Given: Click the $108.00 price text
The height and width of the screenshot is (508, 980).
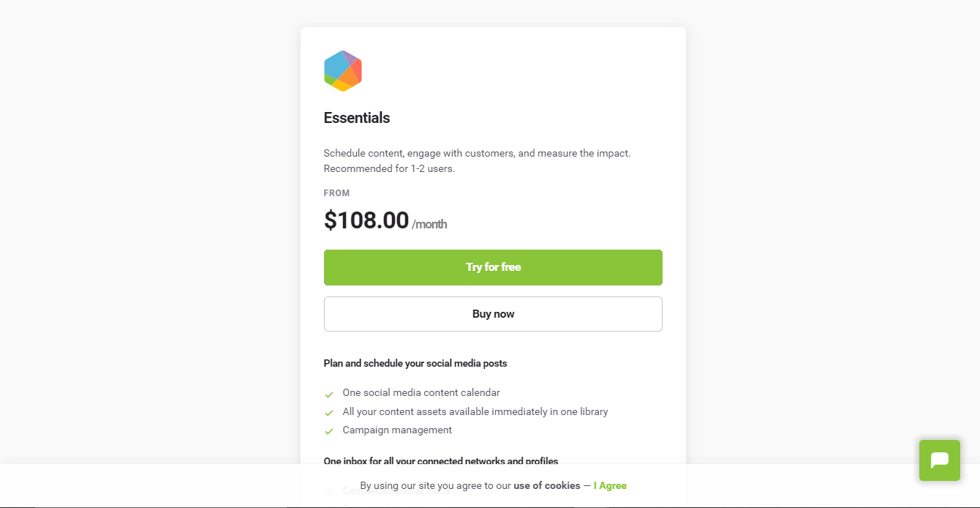Looking at the screenshot, I should tap(366, 220).
